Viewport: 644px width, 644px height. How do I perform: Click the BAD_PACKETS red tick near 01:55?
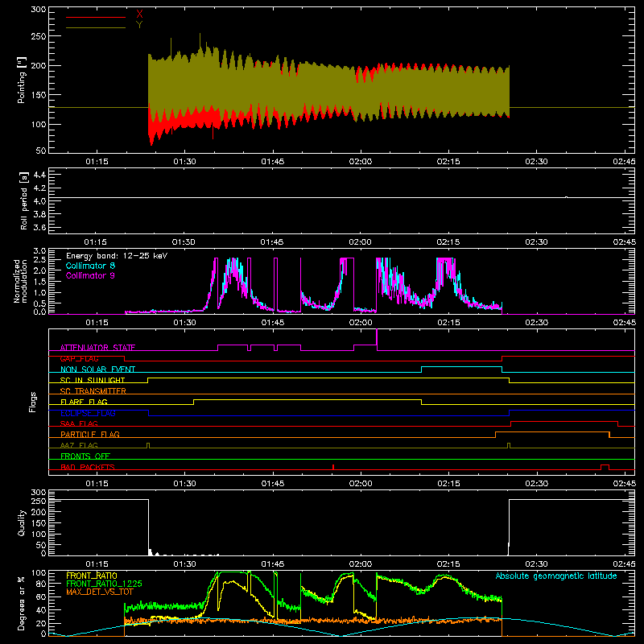tap(333, 467)
